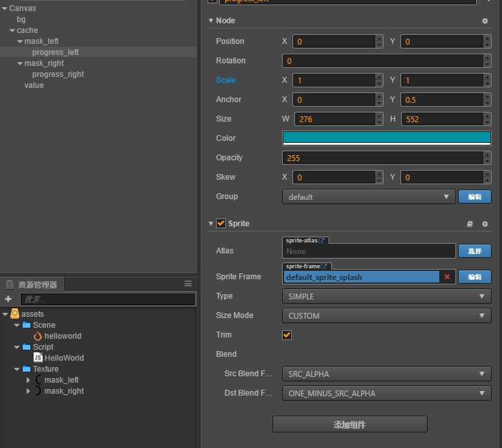Open the Src Blend Factor dropdown
Screen dimensions: 502x448
pyautogui.click(x=386, y=374)
